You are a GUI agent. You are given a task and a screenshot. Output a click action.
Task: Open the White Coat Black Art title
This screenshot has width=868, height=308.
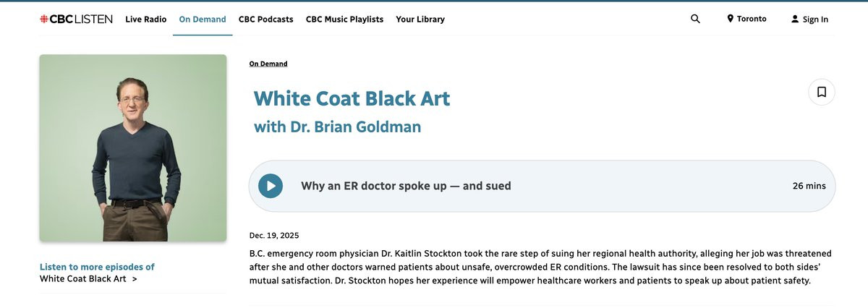[352, 98]
